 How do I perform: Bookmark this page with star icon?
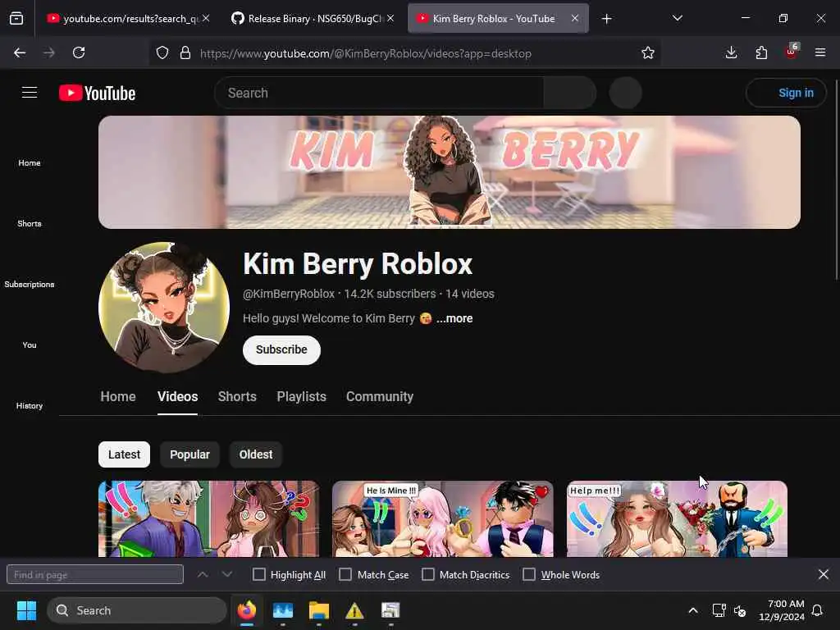648,52
